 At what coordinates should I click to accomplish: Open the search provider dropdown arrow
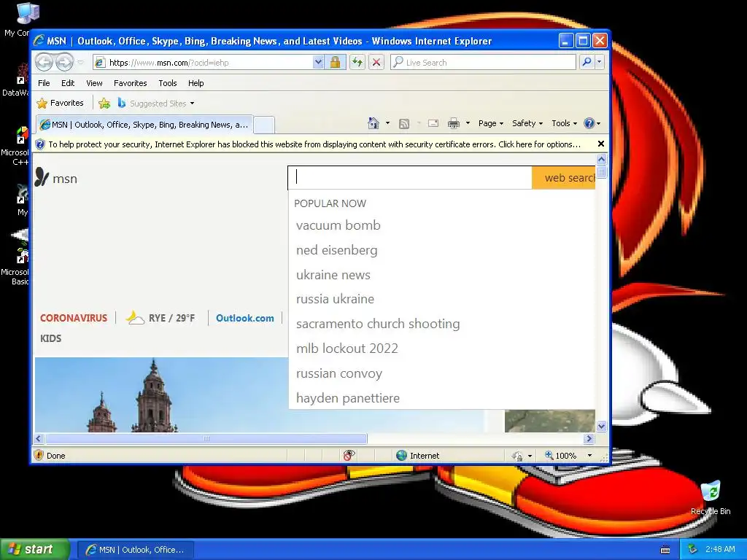tap(600, 62)
